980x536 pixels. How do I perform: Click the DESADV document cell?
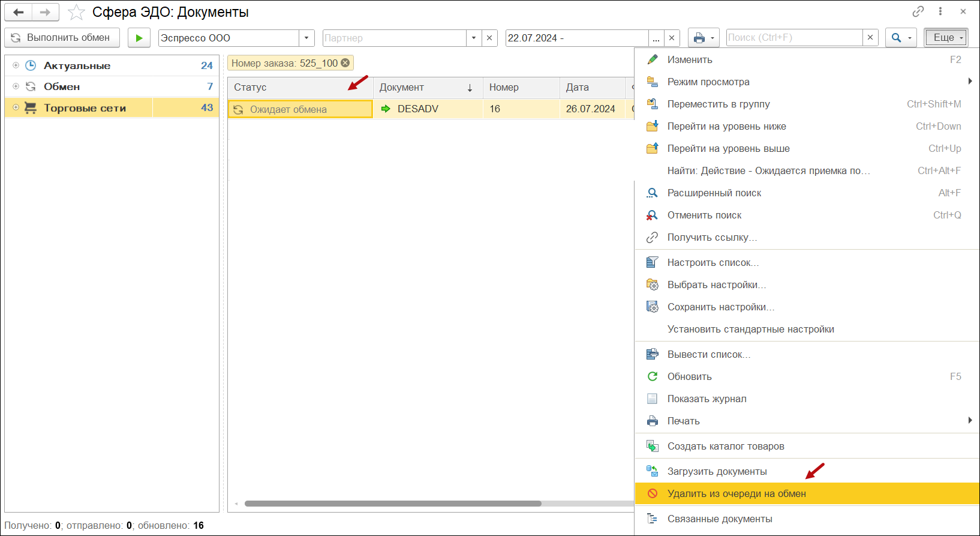click(x=428, y=109)
